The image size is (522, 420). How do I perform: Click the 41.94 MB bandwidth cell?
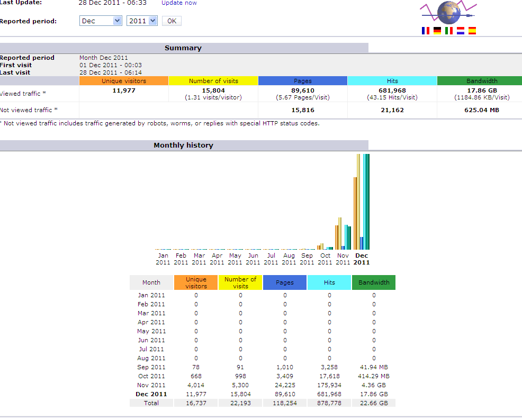point(374,367)
